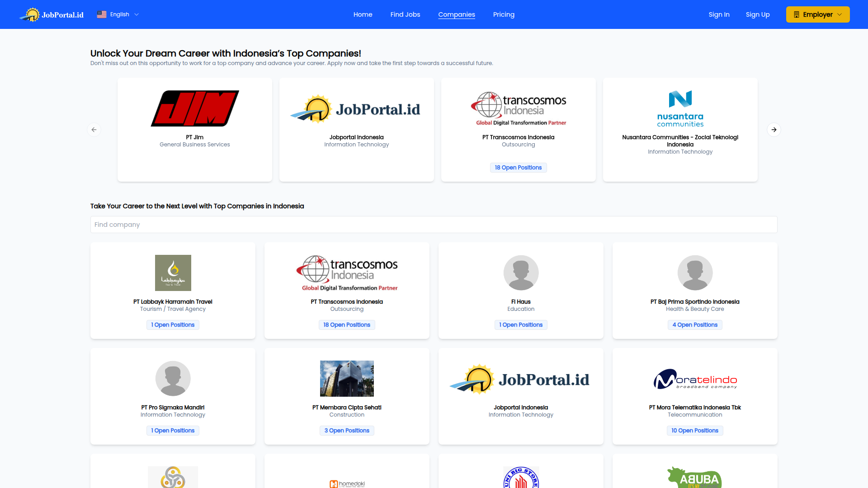Open the Pricing page
868x488 pixels.
[x=504, y=14]
